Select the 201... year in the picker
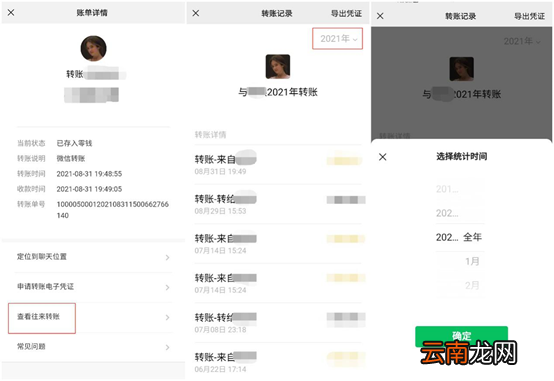The image size is (554, 381). coord(447,189)
